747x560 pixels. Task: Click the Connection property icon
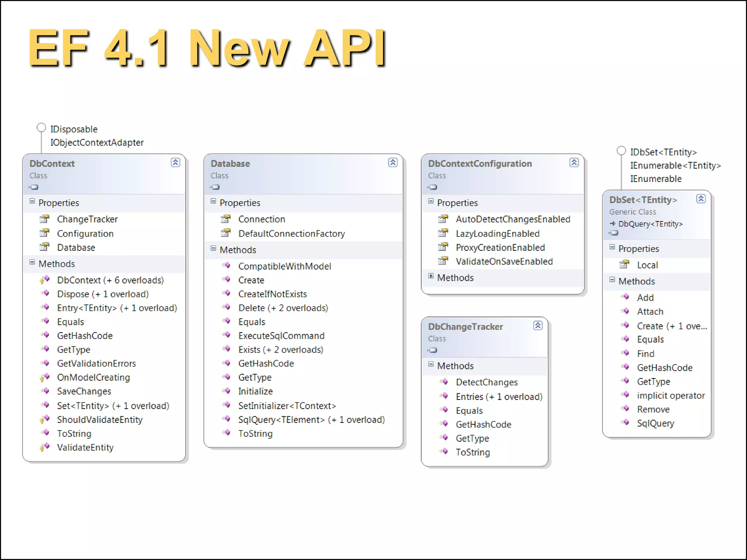pyautogui.click(x=226, y=219)
